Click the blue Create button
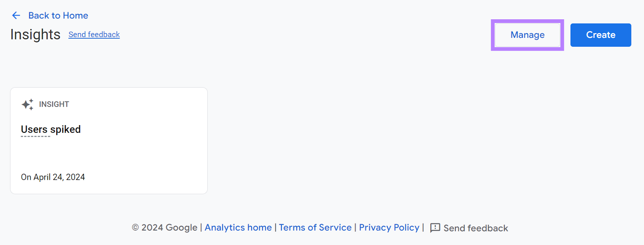The width and height of the screenshot is (644, 245). point(601,35)
